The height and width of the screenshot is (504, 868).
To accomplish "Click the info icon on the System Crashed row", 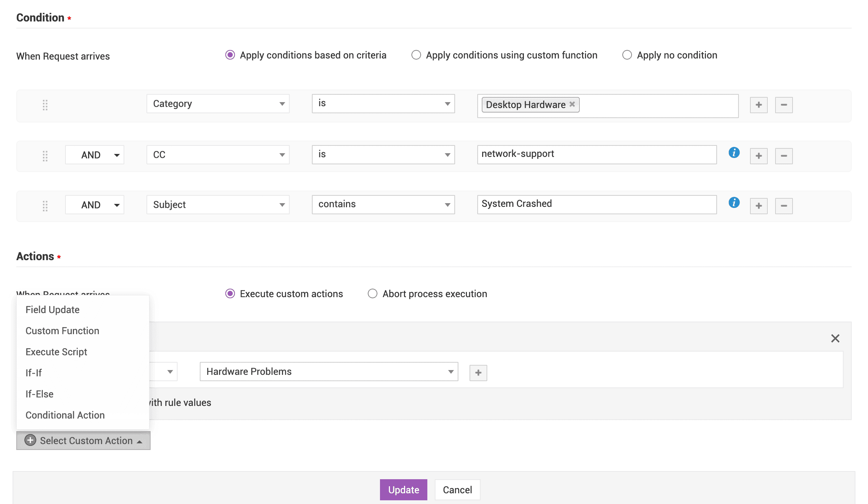I will pos(734,202).
